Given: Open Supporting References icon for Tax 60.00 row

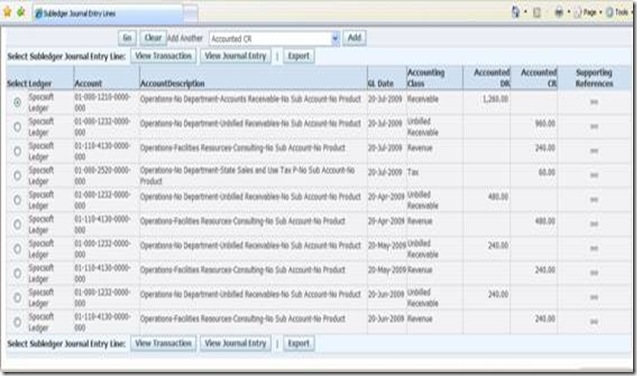Looking at the screenshot, I should [x=594, y=175].
